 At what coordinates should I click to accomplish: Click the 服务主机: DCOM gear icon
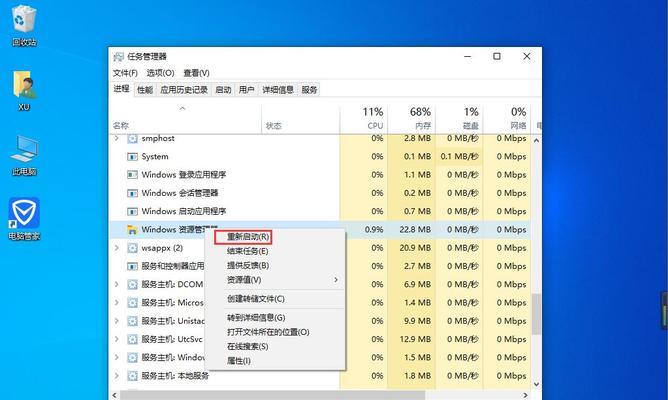[132, 285]
